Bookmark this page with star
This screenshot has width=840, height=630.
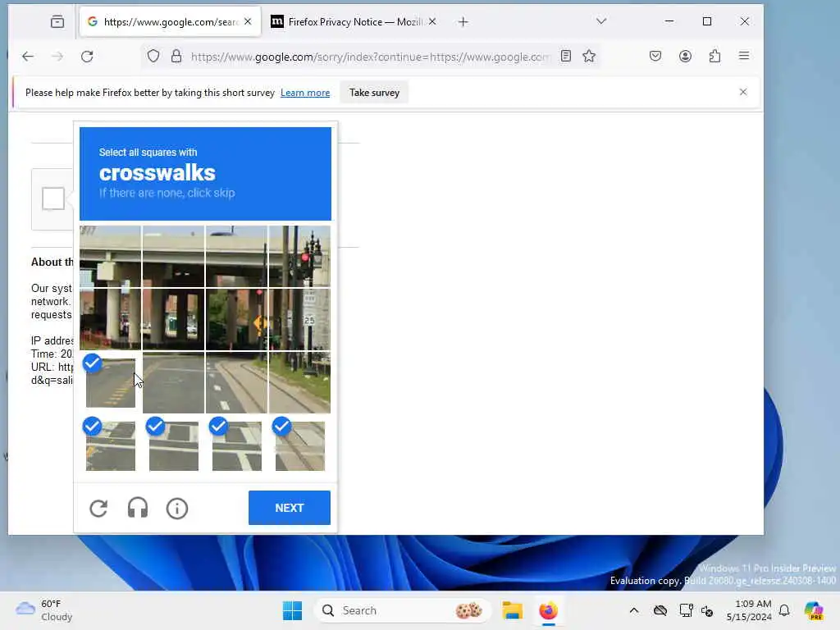tap(589, 57)
